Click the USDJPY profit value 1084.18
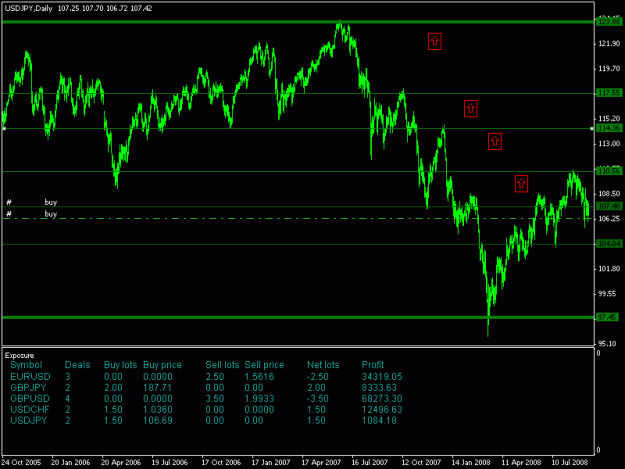 (x=379, y=420)
